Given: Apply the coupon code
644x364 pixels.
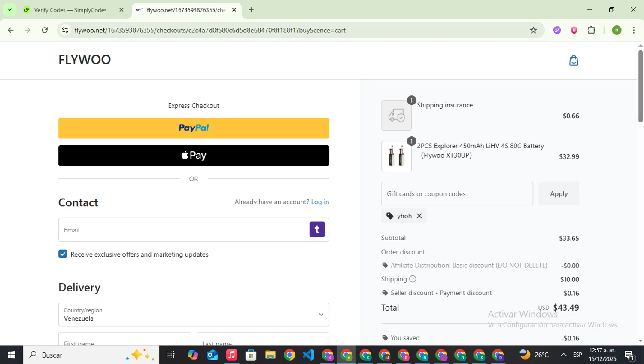Looking at the screenshot, I should tap(559, 194).
